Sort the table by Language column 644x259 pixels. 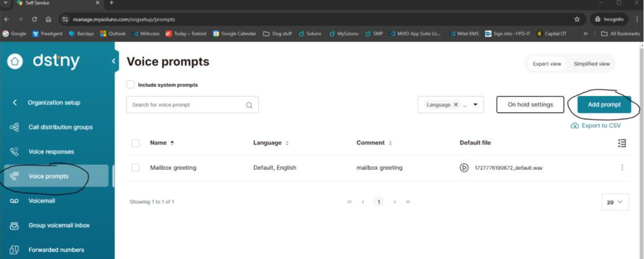coord(271,143)
